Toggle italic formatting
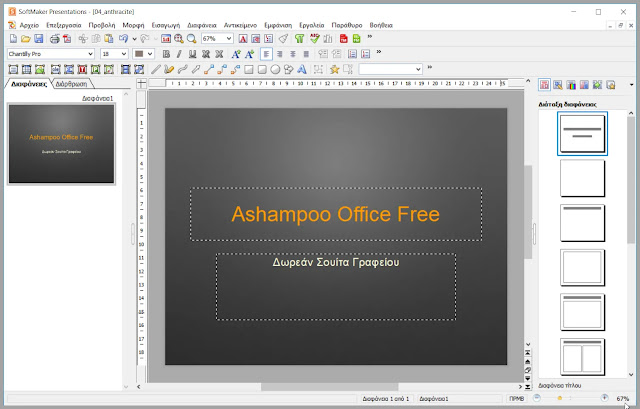 coord(179,54)
